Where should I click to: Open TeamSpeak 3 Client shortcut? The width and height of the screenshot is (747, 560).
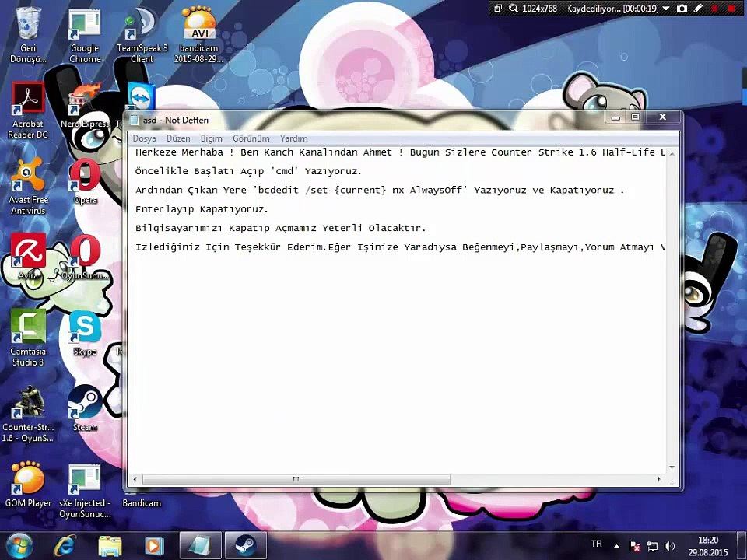tap(142, 34)
